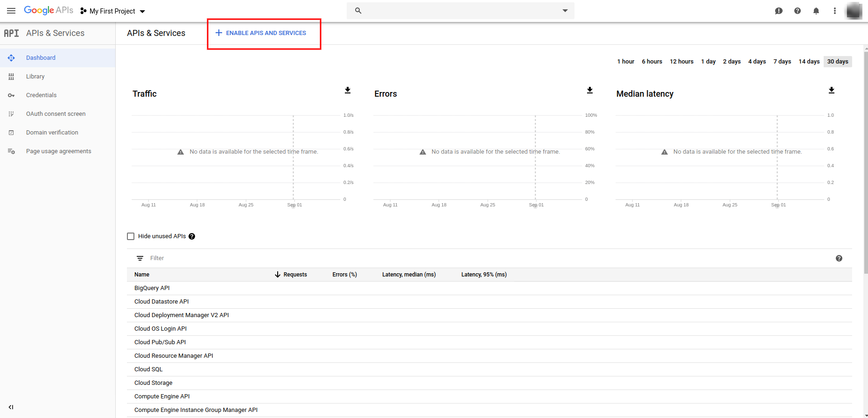
Task: Click the OAuth consent screen icon
Action: click(11, 114)
